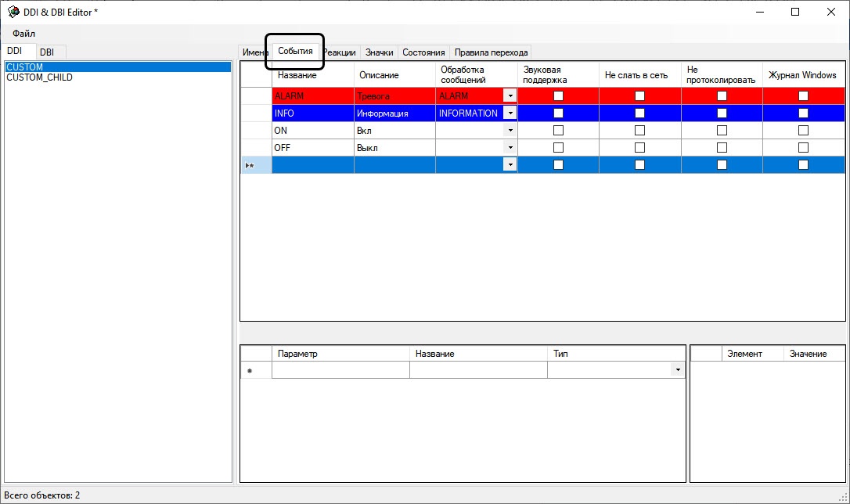The width and height of the screenshot is (850, 504).
Task: Select the red ALARM name cell
Action: (x=312, y=96)
